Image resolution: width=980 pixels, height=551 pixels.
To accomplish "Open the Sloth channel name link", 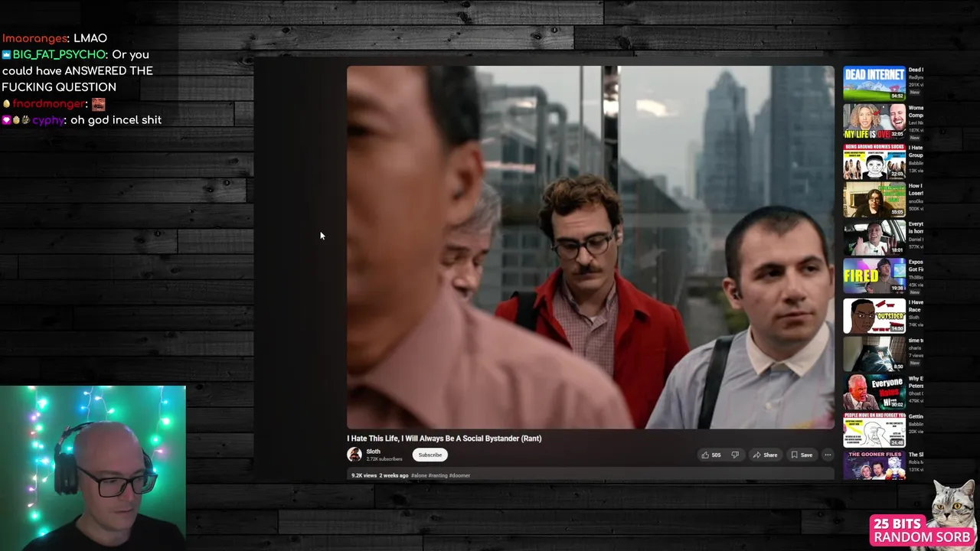I will click(373, 452).
